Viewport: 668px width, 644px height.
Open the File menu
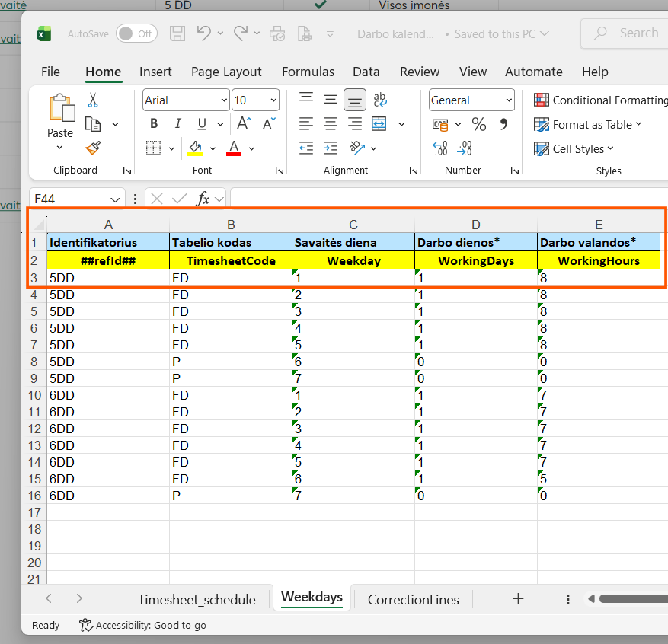point(51,72)
